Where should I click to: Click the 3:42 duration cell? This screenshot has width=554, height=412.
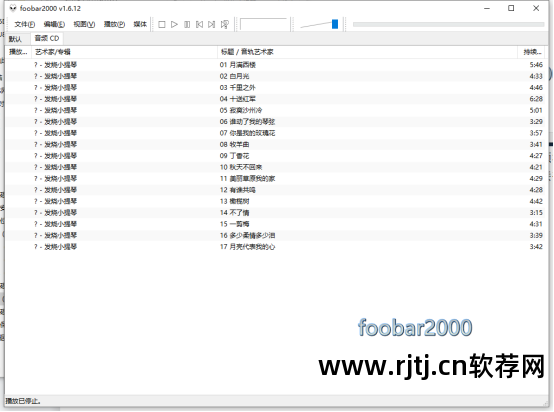(x=536, y=247)
